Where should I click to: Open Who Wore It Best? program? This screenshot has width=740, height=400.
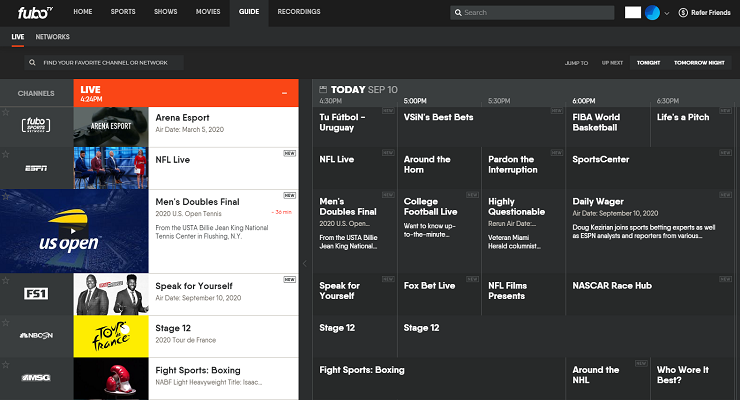pos(692,378)
